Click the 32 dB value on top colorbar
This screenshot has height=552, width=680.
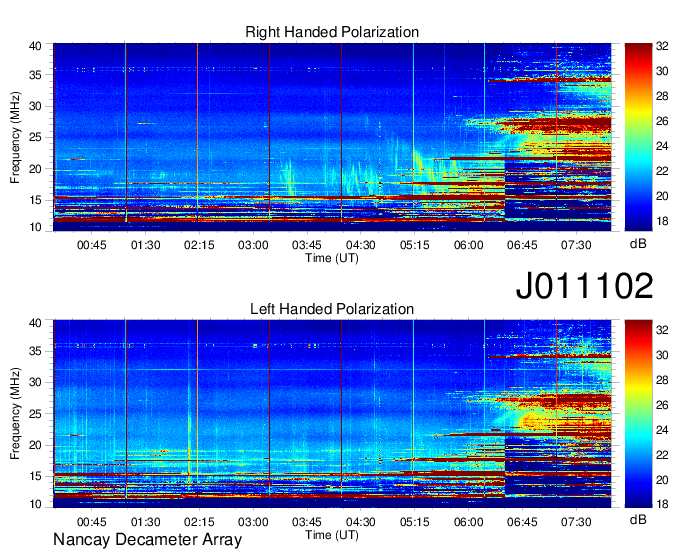(x=662, y=46)
